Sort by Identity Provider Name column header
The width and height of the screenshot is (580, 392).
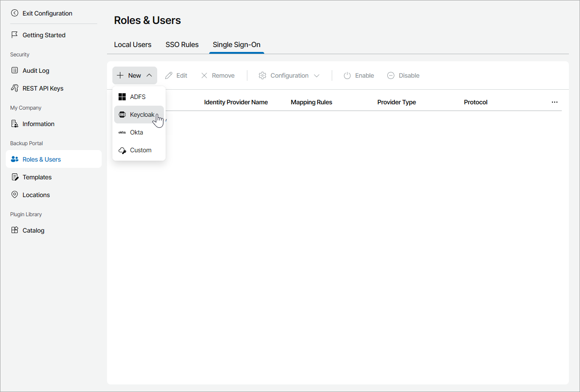click(x=236, y=102)
